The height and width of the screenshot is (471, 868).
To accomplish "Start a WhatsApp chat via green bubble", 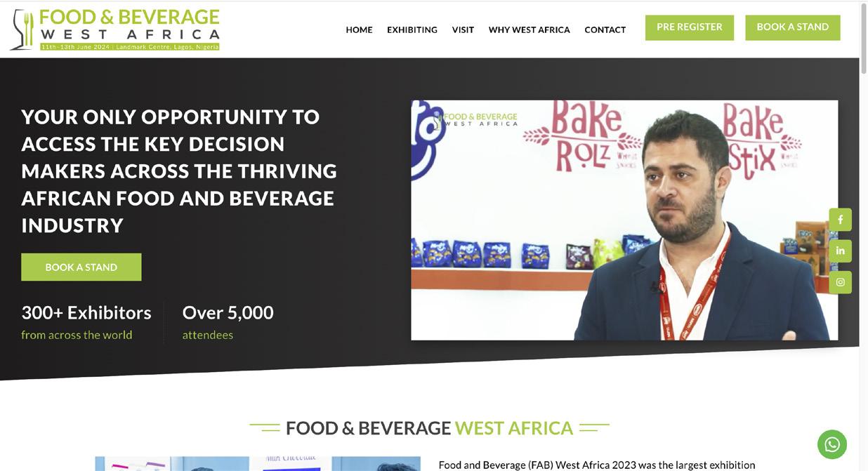I will click(832, 444).
